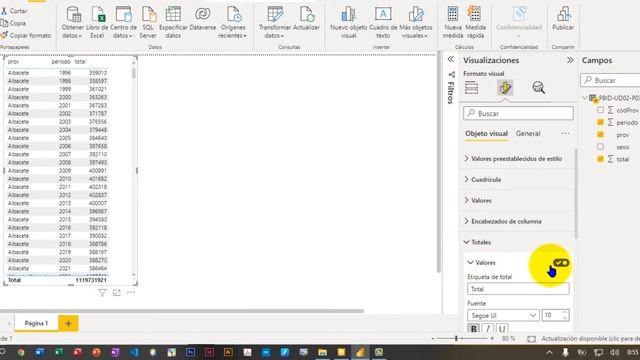Click update available status message
This screenshot has width=640, height=360.
(590, 339)
